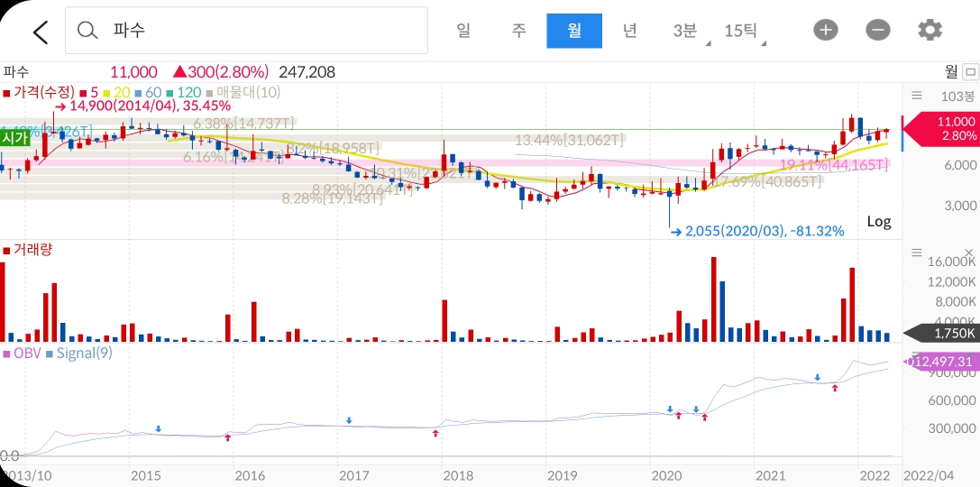Select the monthly 월 tab
The height and width of the screenshot is (487, 980).
(x=574, y=31)
